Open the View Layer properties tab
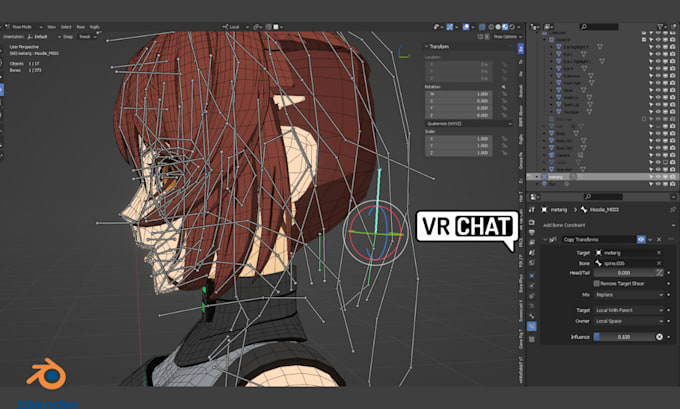Image resolution: width=680 pixels, height=409 pixels. pyautogui.click(x=532, y=243)
